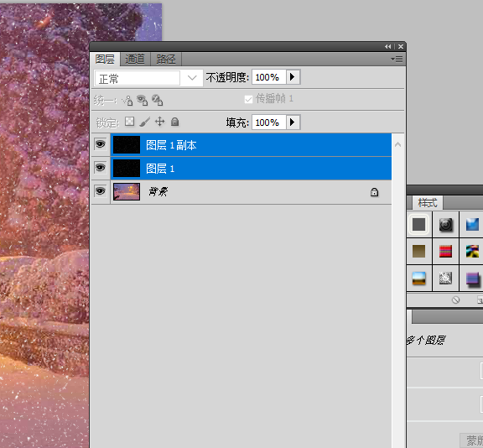Select the 背景 layer name
The image size is (483, 448).
158,191
